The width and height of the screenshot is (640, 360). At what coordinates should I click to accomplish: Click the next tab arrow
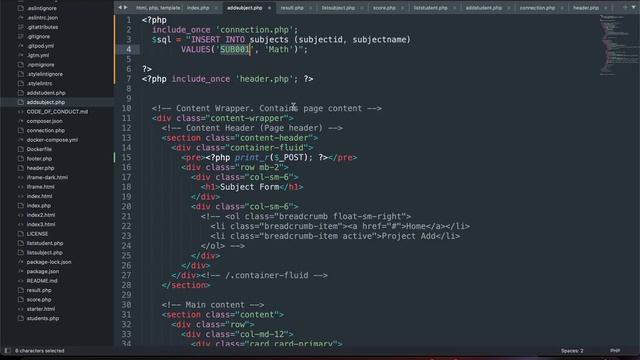click(x=125, y=7)
